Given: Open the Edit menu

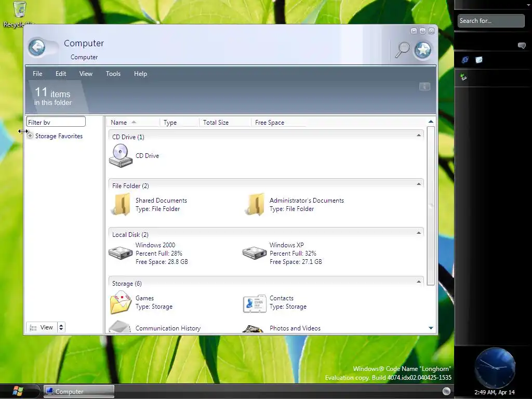Looking at the screenshot, I should [x=61, y=74].
